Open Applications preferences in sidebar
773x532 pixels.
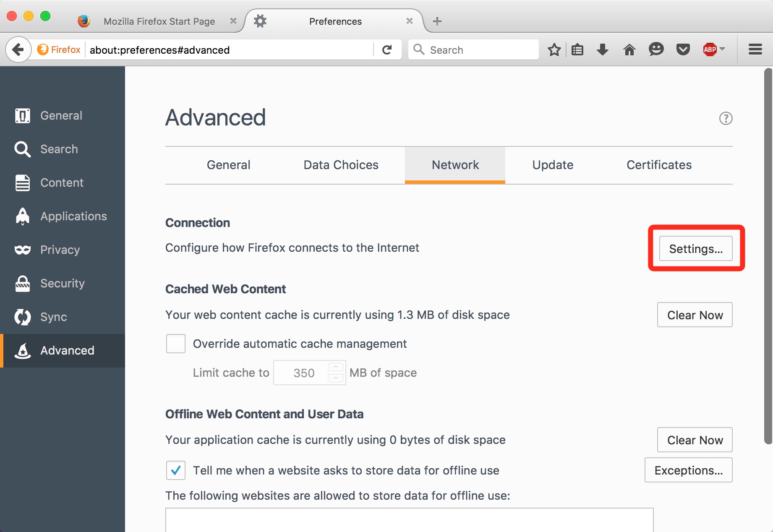[63, 216]
